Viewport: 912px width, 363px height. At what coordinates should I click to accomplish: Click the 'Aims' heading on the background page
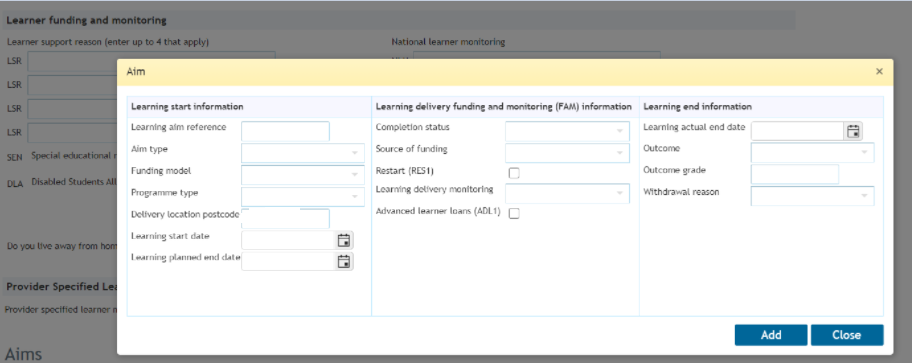pyautogui.click(x=24, y=354)
